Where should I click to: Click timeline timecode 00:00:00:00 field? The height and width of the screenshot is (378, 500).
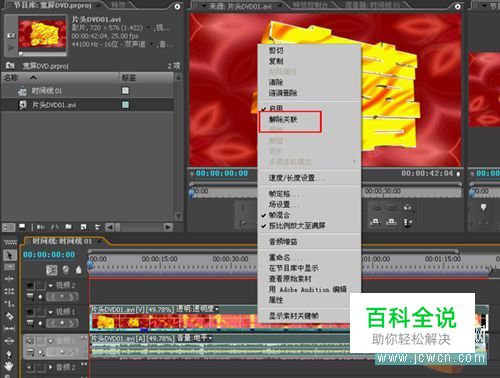[49, 255]
